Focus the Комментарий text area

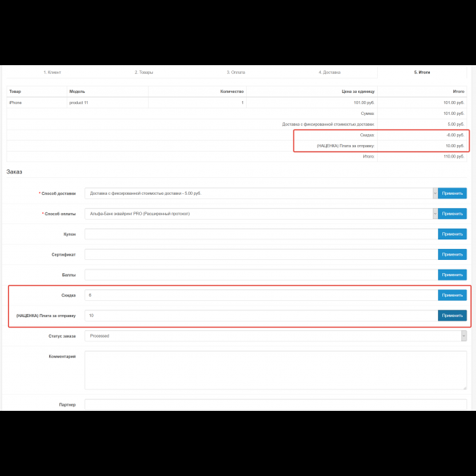(275, 370)
